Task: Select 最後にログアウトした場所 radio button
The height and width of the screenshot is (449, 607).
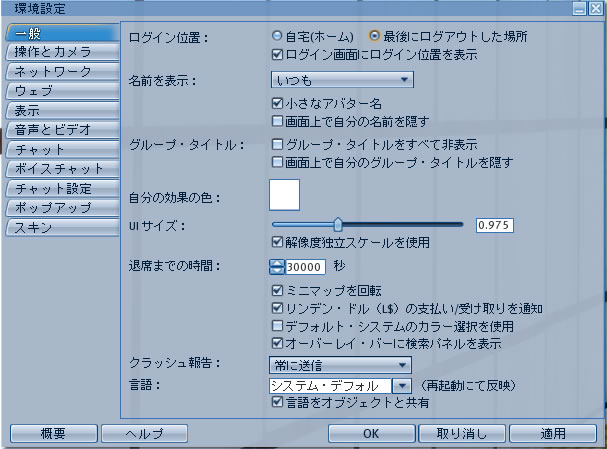Action: point(374,36)
